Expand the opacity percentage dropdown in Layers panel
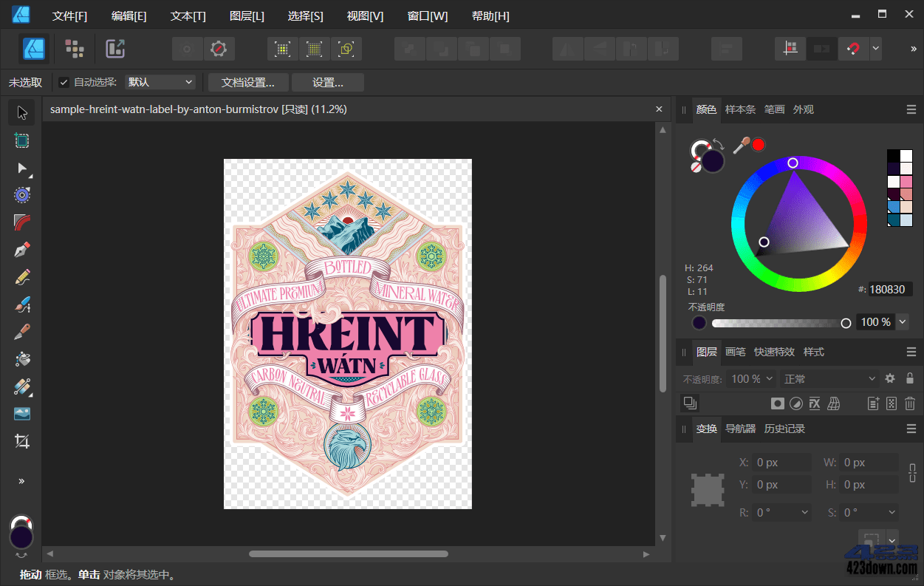 [x=768, y=378]
